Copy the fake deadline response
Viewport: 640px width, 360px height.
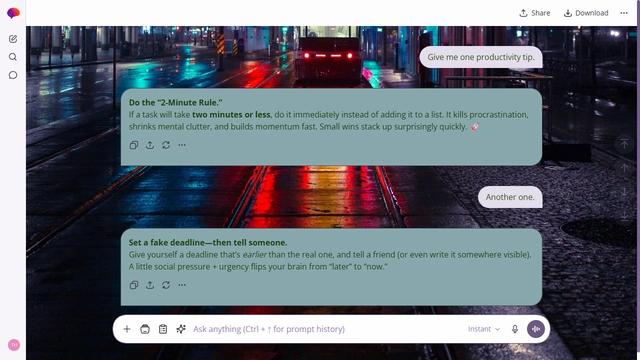[x=134, y=285]
